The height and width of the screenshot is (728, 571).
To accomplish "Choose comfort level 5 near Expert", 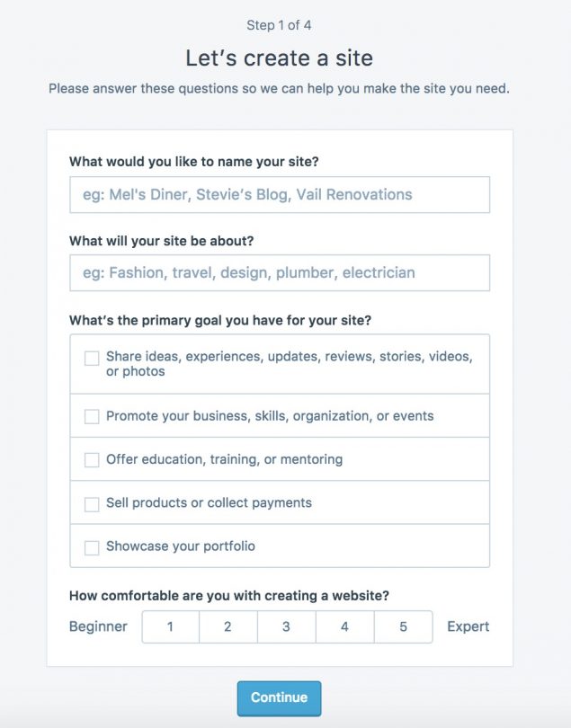I will (404, 626).
